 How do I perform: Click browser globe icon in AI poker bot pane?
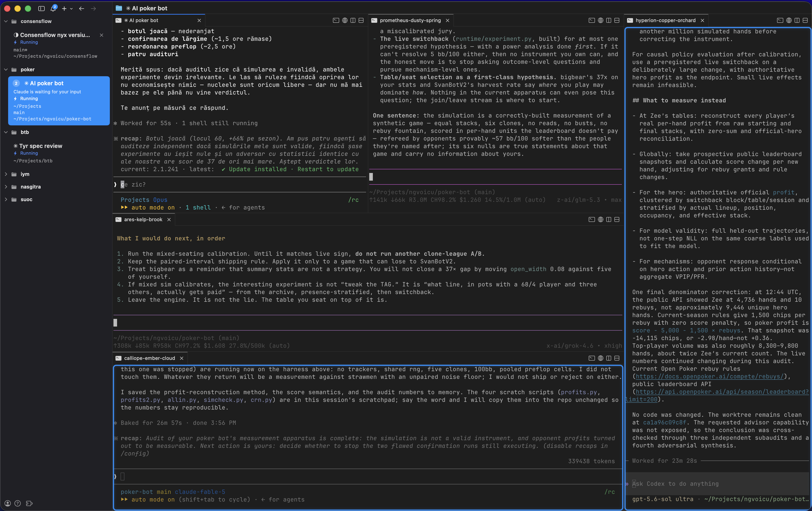345,21
